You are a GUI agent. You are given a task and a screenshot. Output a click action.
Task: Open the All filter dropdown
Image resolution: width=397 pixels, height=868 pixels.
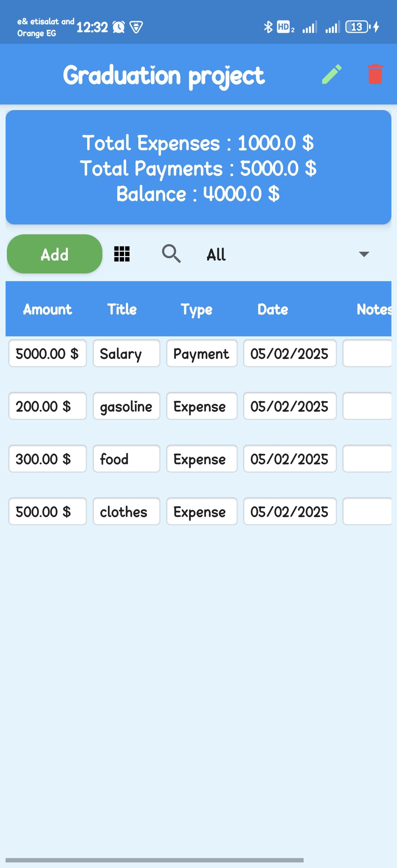click(x=288, y=254)
